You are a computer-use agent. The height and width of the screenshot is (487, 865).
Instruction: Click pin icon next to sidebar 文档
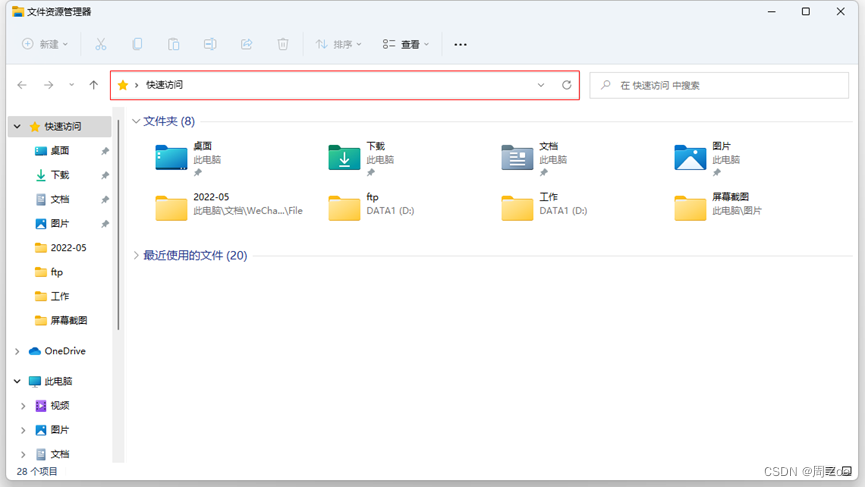(105, 200)
